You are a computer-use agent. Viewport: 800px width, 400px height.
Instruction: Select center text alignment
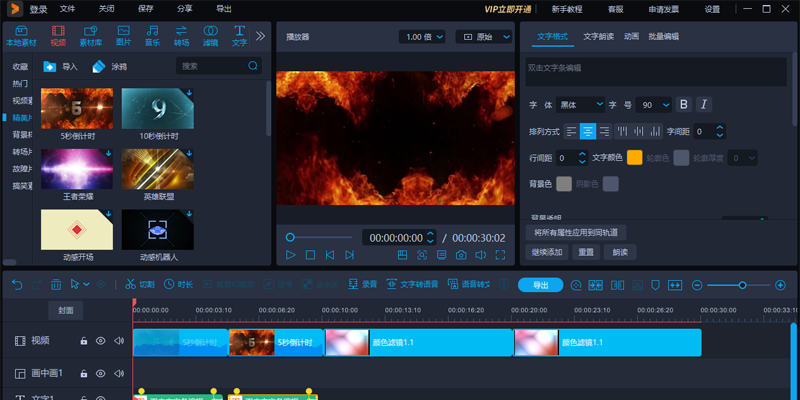click(588, 132)
